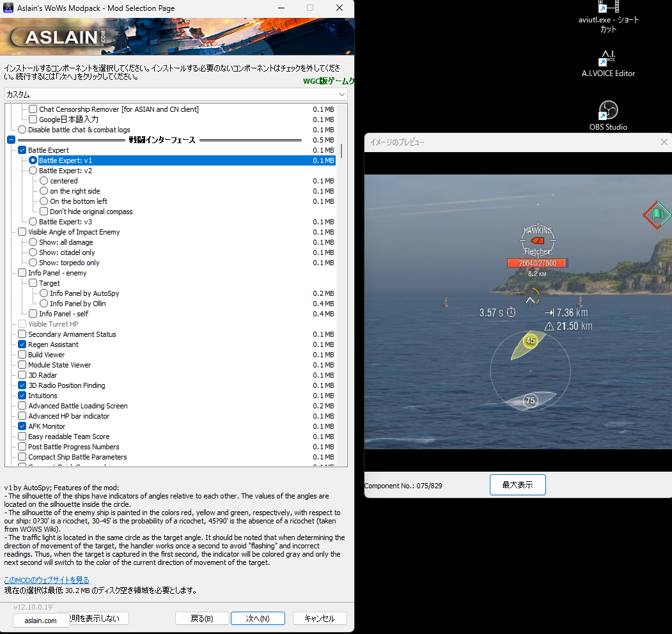The width and height of the screenshot is (672, 634).
Task: Select Show: torpedo only option
Action: [x=33, y=262]
